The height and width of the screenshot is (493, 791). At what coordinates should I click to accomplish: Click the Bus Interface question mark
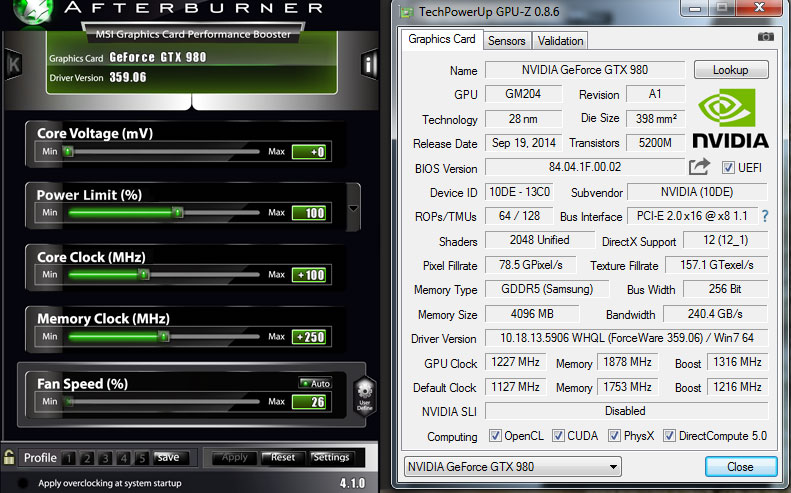tap(765, 216)
